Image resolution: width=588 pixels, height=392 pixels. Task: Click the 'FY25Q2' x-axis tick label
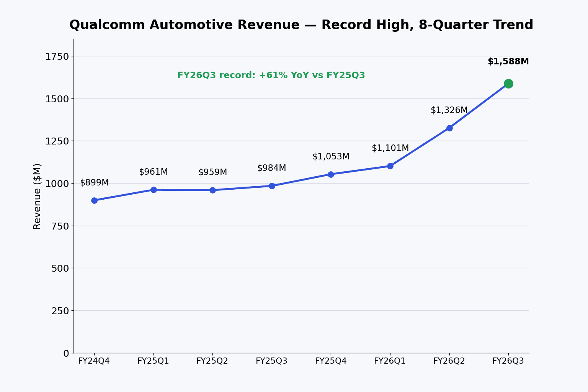[x=212, y=361]
